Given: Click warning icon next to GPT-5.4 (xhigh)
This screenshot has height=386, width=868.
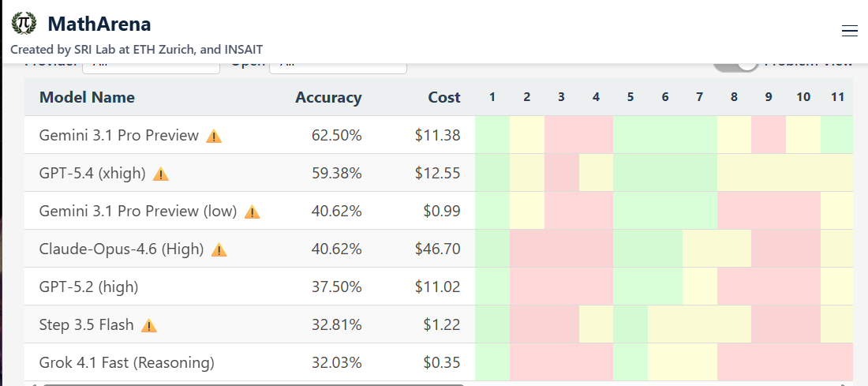Looking at the screenshot, I should point(160,174).
